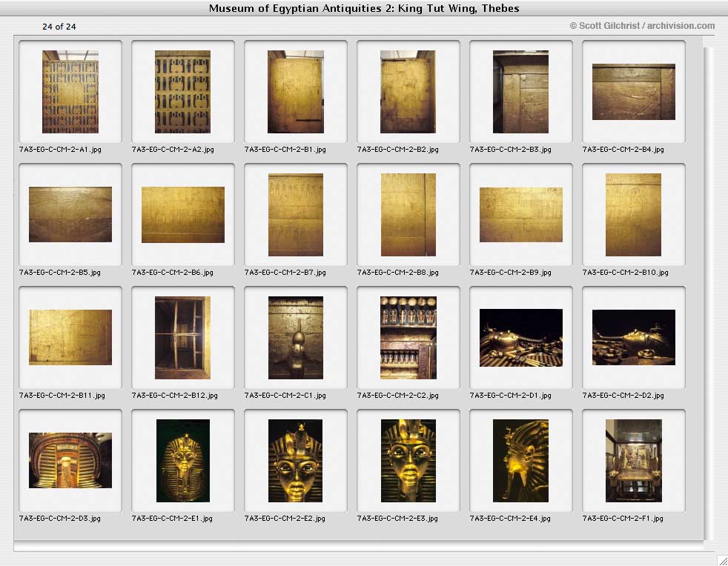The image size is (728, 566).
Task: Select the caption 7A3-EG-C-CM-2-B10.jpg
Action: (x=626, y=273)
